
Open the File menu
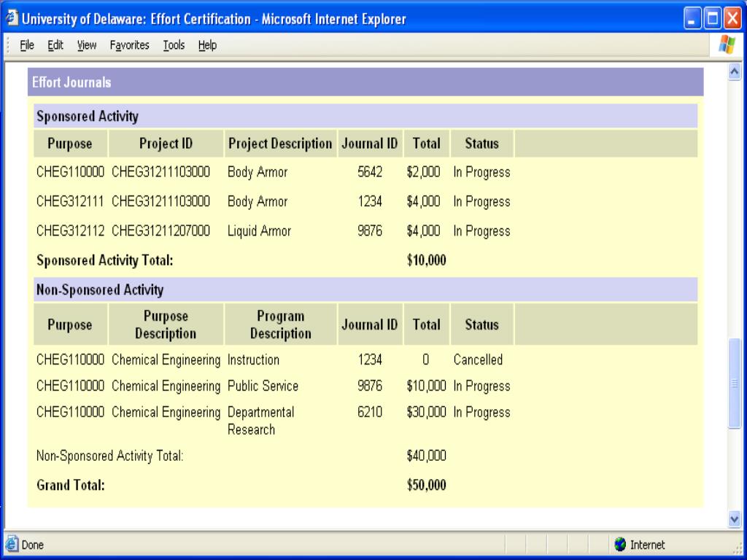(27, 45)
